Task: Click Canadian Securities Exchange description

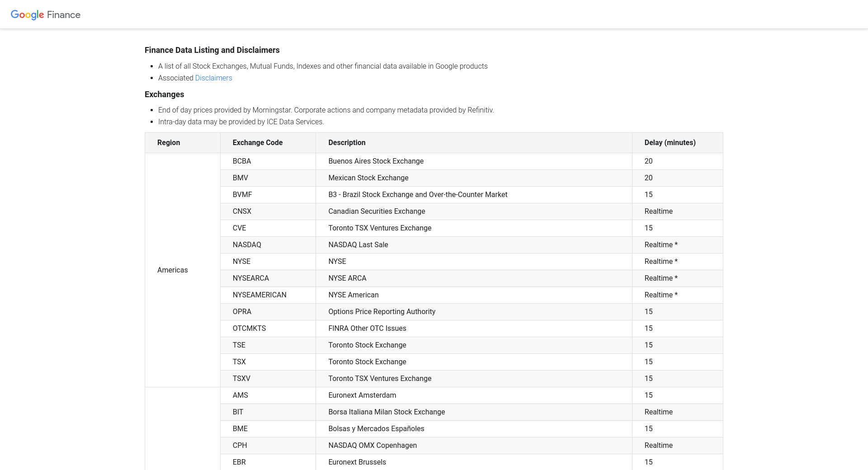Action: tap(377, 211)
